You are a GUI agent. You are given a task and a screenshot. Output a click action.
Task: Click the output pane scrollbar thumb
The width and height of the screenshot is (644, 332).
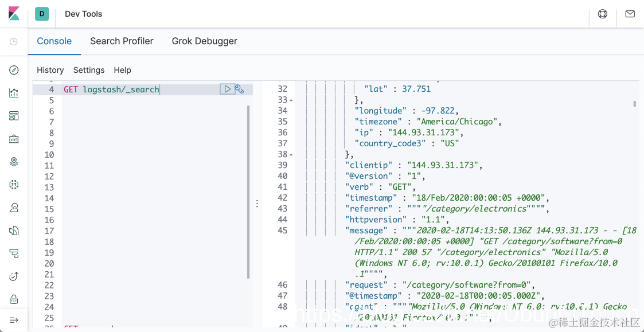click(x=635, y=104)
